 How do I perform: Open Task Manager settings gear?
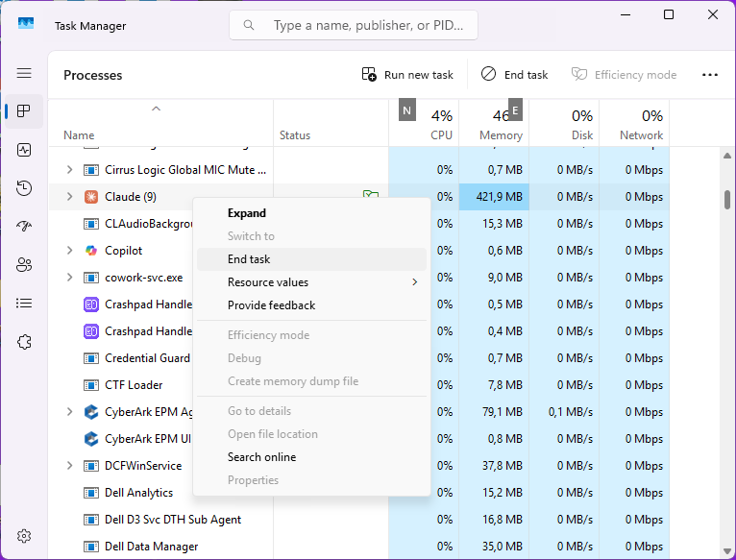point(24,536)
